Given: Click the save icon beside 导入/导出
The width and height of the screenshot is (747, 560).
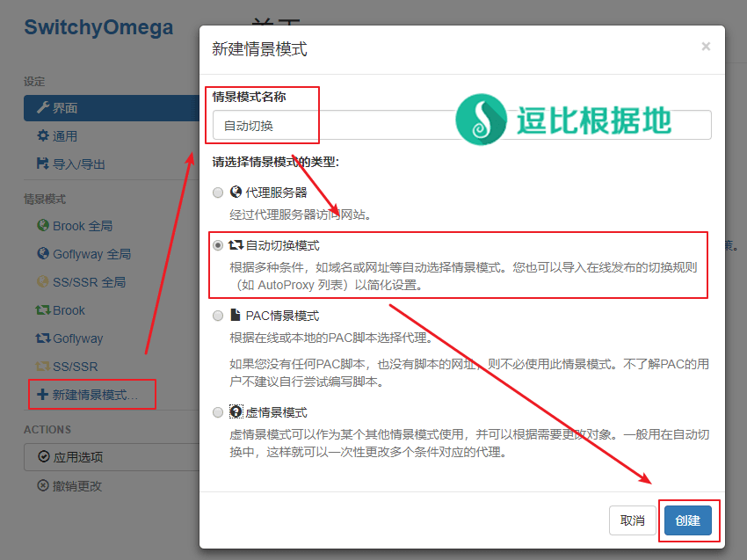Looking at the screenshot, I should [42, 164].
